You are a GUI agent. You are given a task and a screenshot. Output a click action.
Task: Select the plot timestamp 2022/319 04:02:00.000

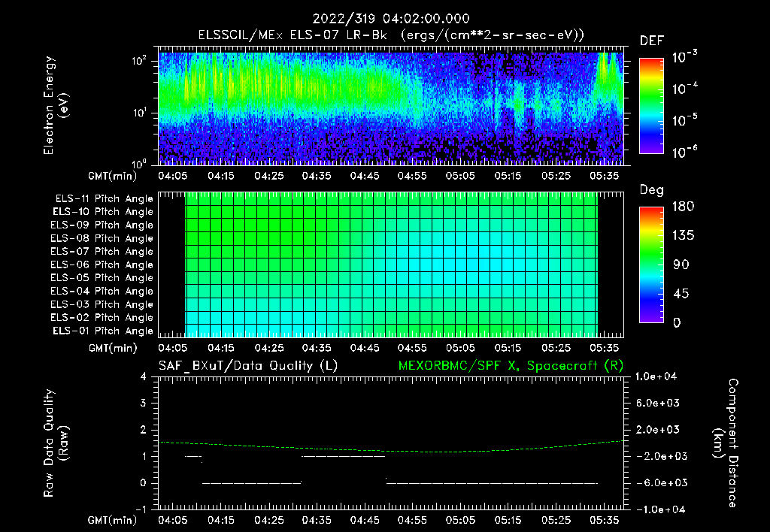point(391,19)
